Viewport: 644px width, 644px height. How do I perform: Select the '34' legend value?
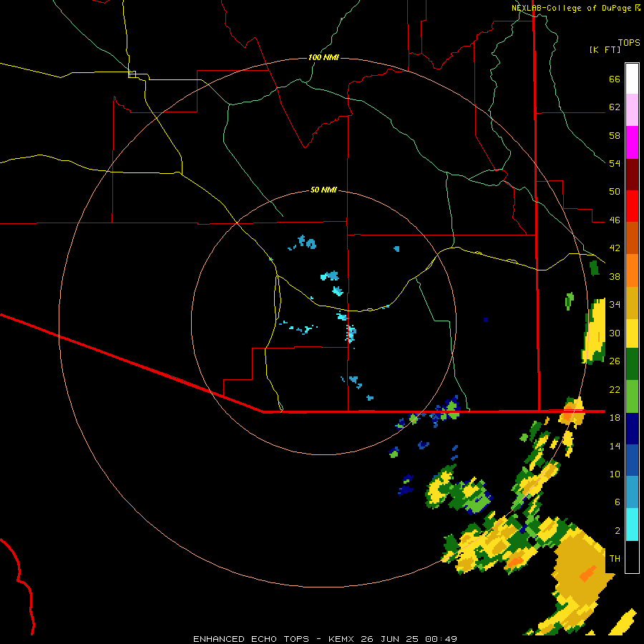click(x=615, y=305)
